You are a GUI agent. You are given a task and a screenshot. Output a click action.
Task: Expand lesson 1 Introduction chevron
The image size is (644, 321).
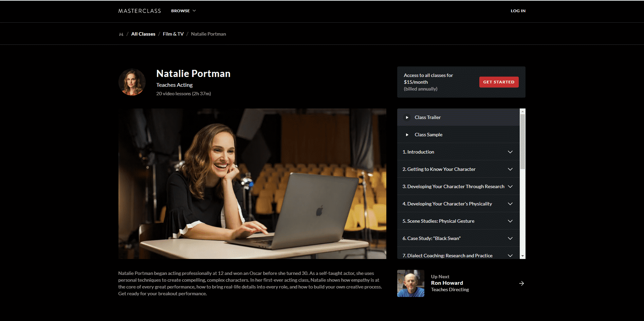pos(510,152)
